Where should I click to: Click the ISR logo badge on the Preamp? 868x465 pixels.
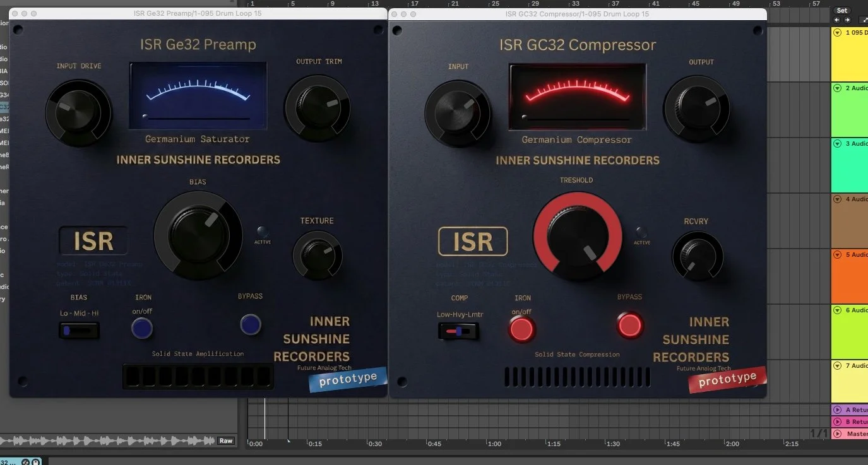93,241
